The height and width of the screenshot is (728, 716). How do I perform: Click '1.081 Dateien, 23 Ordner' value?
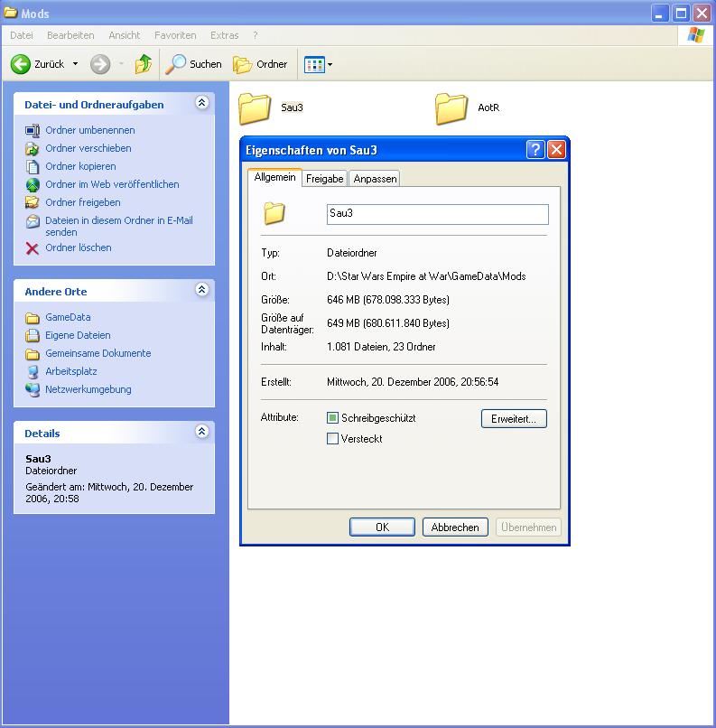pyautogui.click(x=381, y=347)
